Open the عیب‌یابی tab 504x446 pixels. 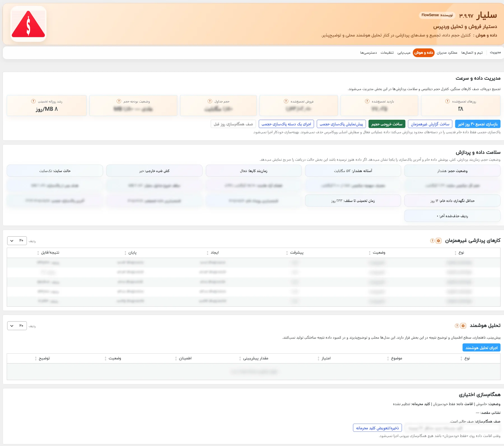coord(404,53)
